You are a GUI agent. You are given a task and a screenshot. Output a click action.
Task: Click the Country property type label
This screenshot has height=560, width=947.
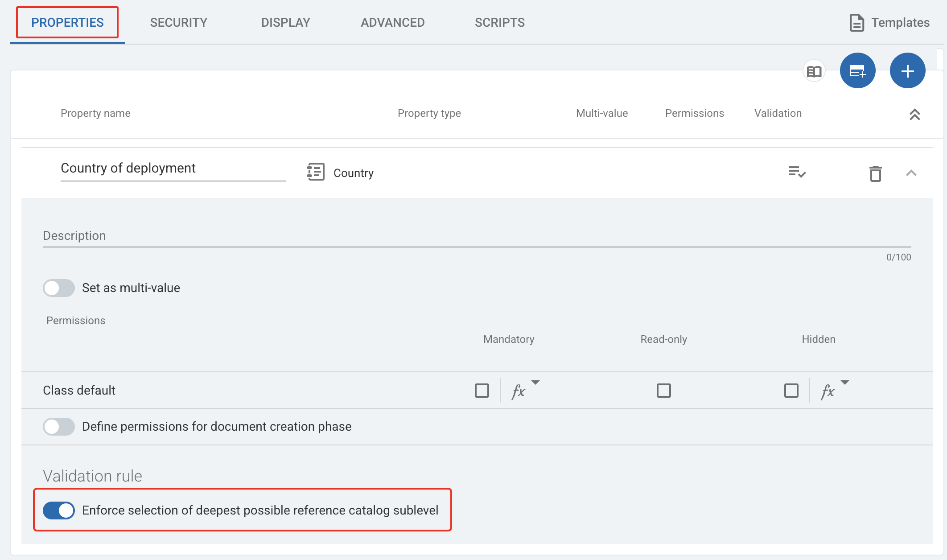354,173
